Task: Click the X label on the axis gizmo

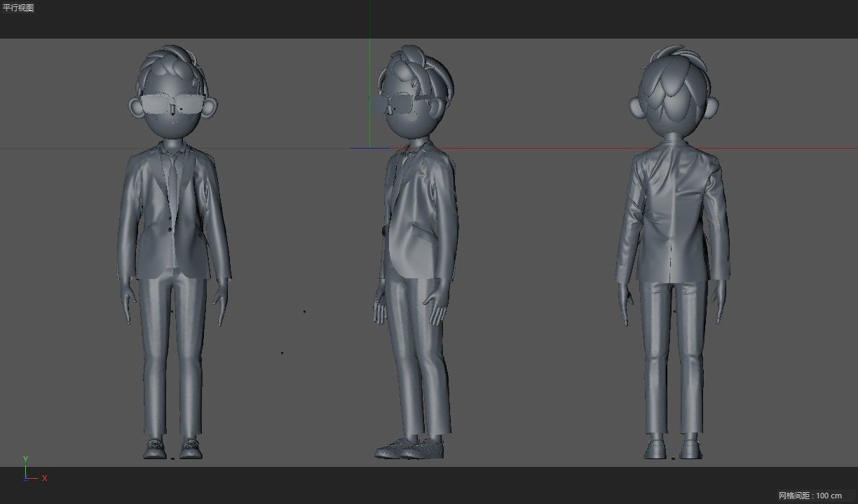Action: click(x=44, y=478)
